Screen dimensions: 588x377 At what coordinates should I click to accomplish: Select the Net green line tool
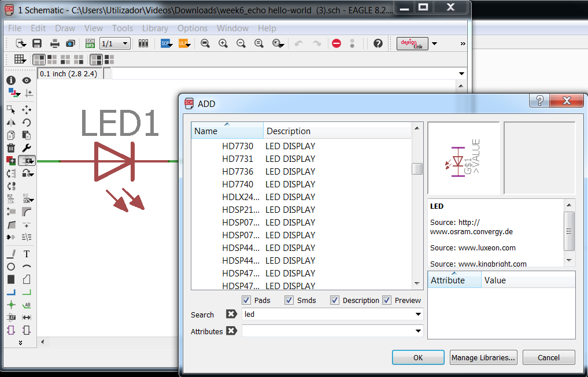[26, 292]
